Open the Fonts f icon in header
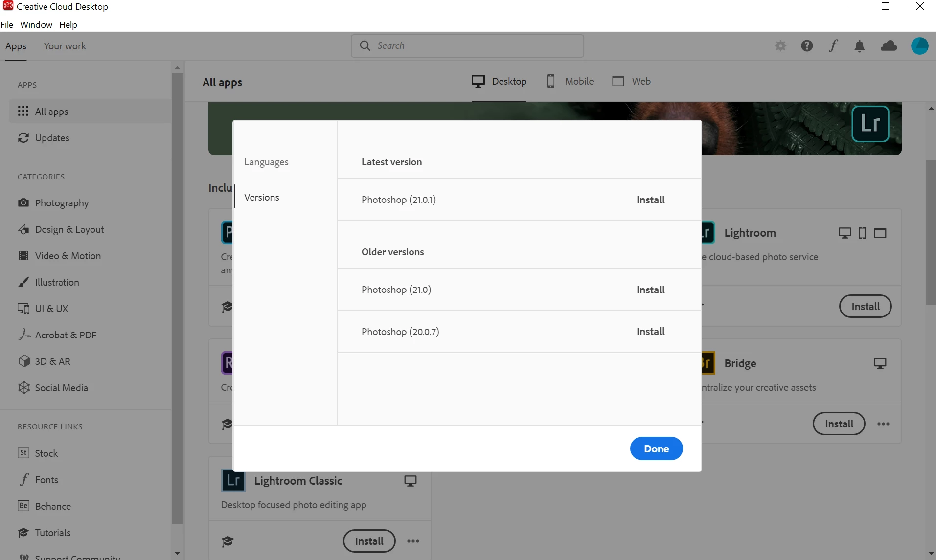Image resolution: width=936 pixels, height=560 pixels. [833, 46]
